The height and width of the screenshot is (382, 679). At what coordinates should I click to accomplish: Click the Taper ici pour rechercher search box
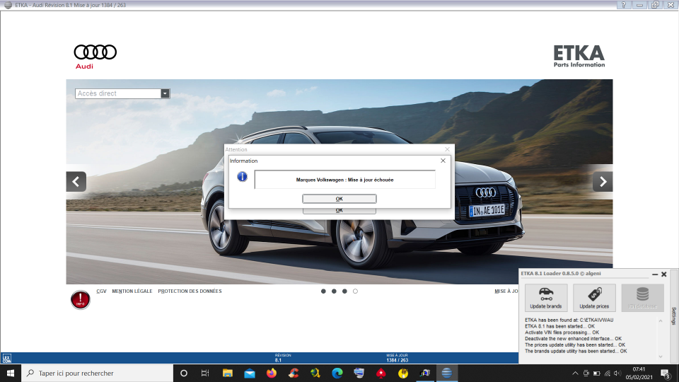point(97,373)
